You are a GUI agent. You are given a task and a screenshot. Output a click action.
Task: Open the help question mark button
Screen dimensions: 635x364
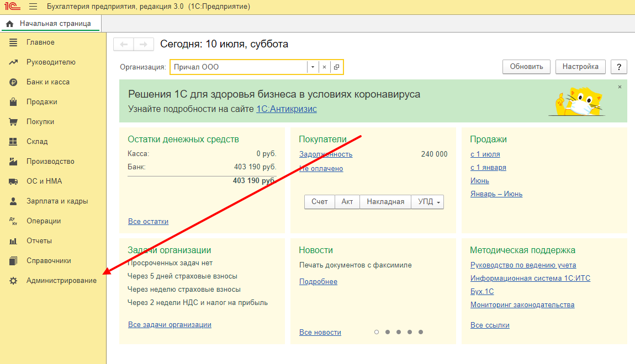(619, 67)
